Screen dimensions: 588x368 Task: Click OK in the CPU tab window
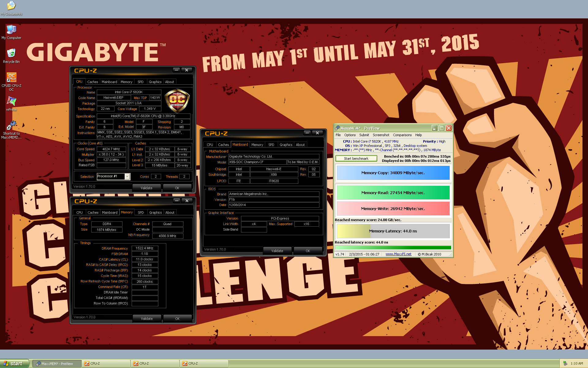177,188
